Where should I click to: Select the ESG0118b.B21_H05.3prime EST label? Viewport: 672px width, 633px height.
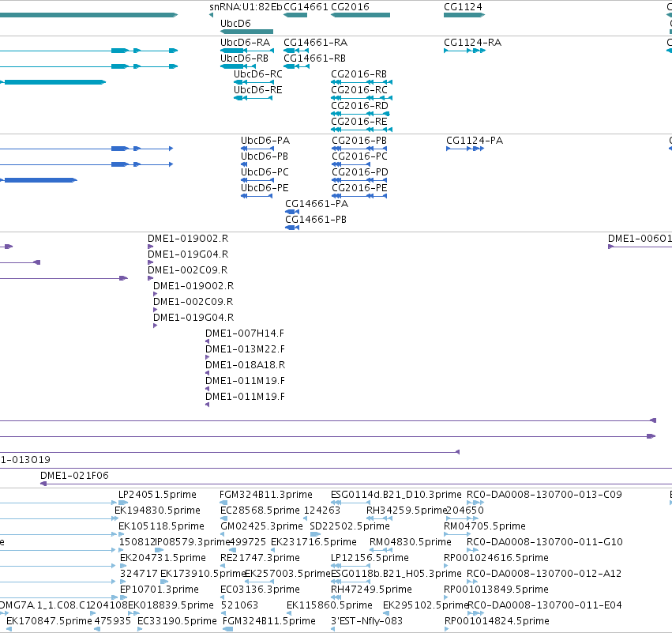[x=396, y=575]
